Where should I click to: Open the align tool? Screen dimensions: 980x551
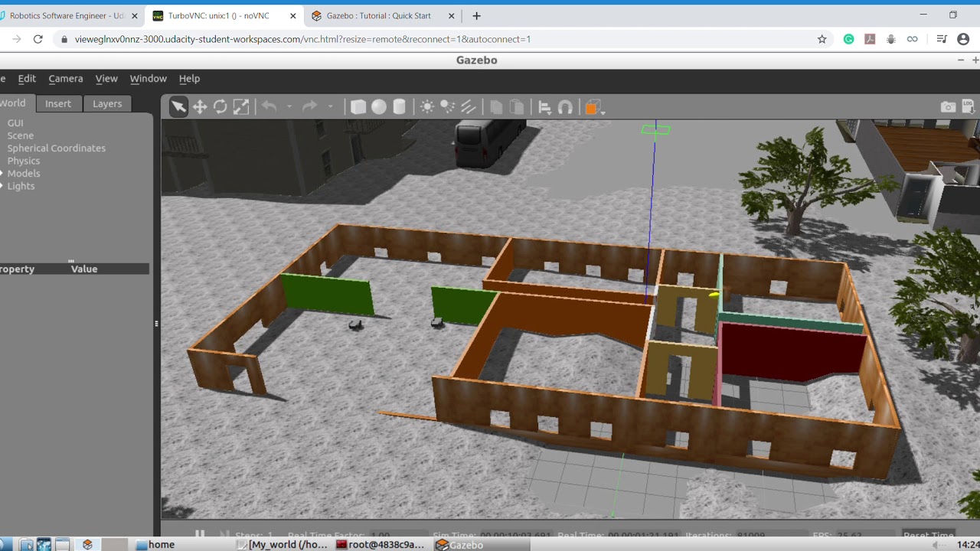tap(545, 107)
